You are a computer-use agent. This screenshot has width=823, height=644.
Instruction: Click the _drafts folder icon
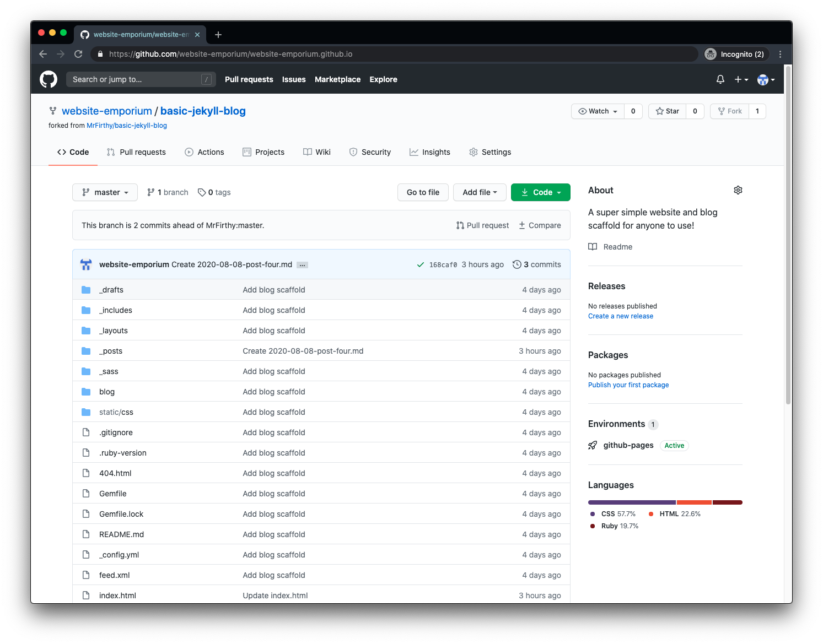(x=86, y=290)
